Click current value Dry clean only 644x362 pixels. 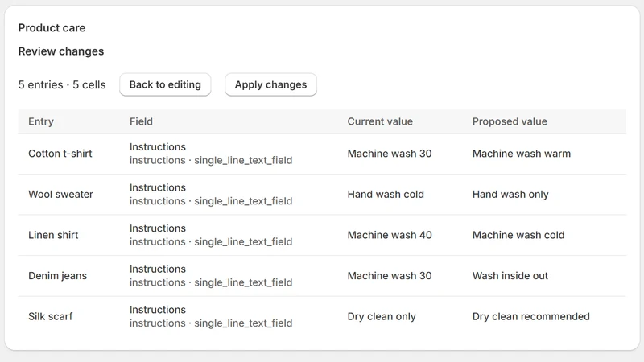(382, 316)
